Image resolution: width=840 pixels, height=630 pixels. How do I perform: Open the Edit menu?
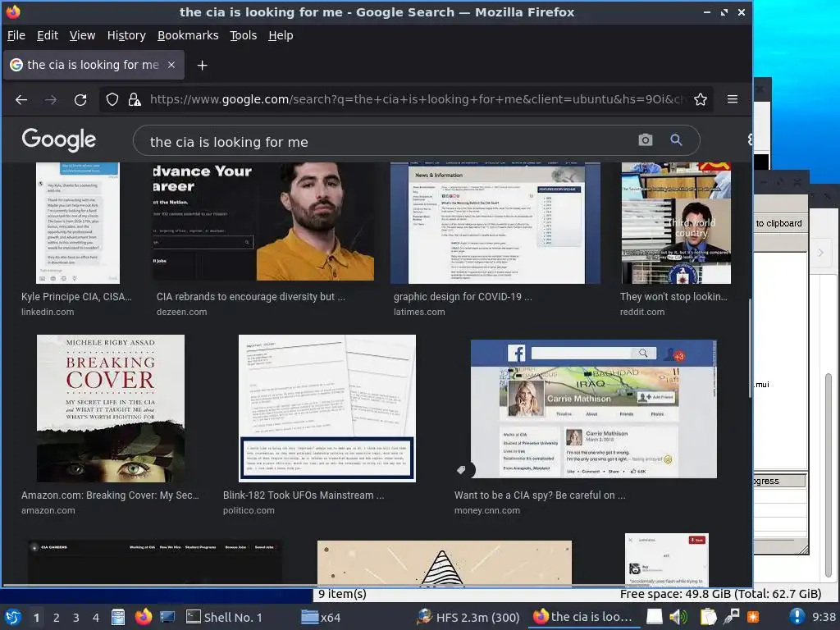(x=47, y=35)
